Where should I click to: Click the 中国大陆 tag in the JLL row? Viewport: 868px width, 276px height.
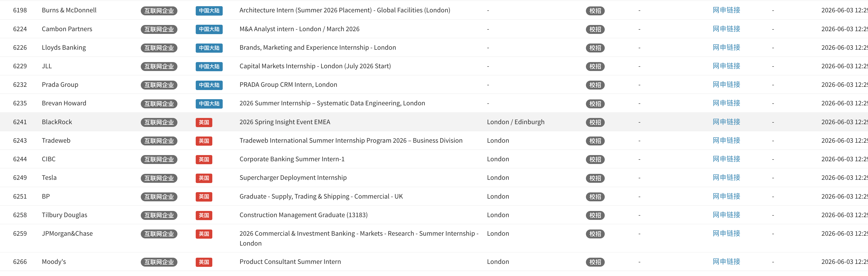[209, 67]
